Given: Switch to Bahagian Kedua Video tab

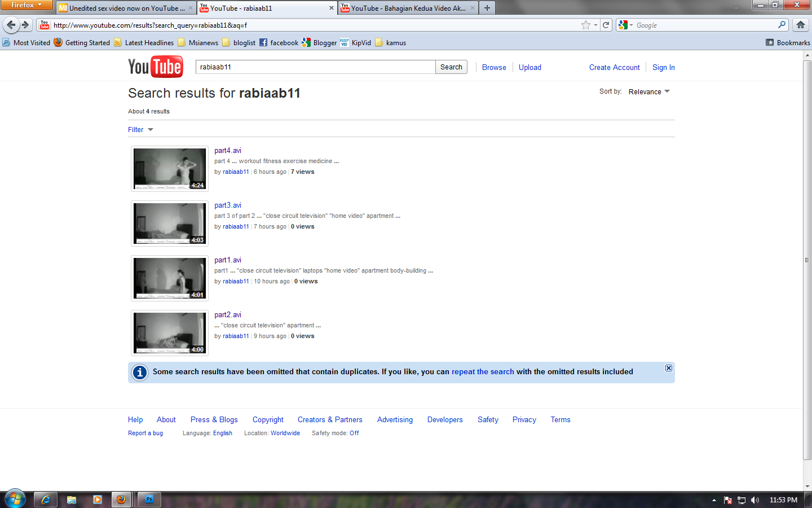Looking at the screenshot, I should pos(408,8).
